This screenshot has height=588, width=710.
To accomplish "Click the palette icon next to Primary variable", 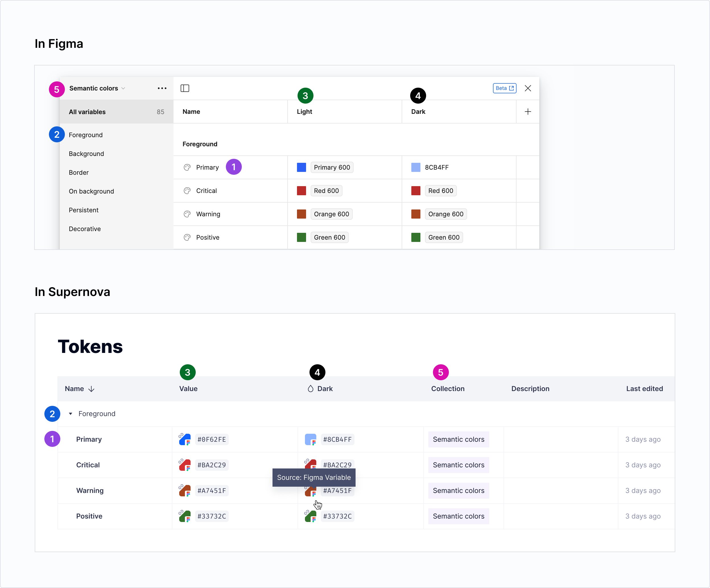I will click(187, 167).
